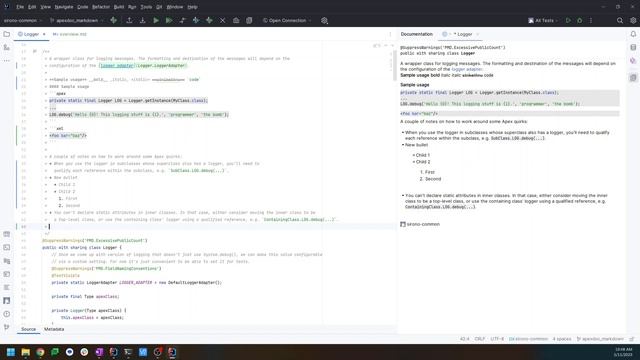
Task: Switch to the overview.md editor tab
Action: pos(70,34)
